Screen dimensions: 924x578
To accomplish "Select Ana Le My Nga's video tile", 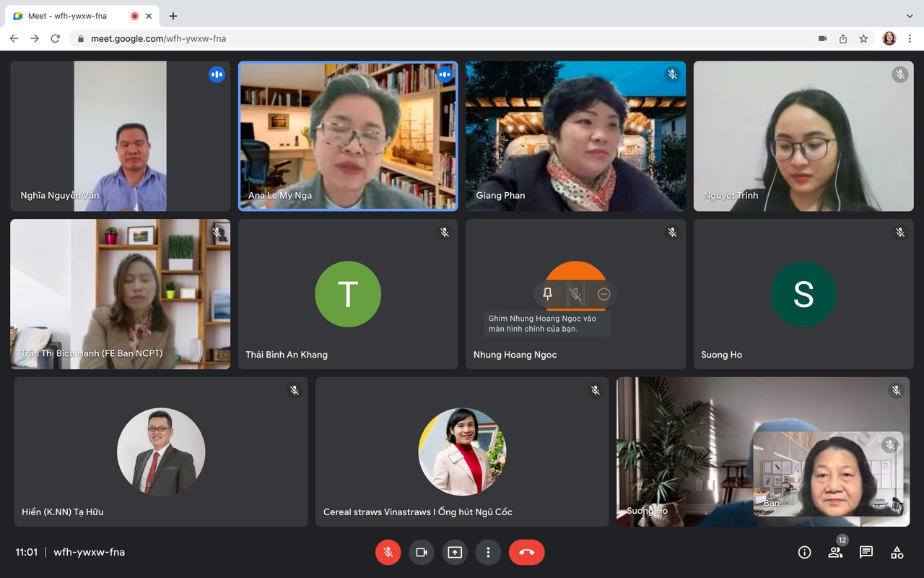I will point(348,137).
